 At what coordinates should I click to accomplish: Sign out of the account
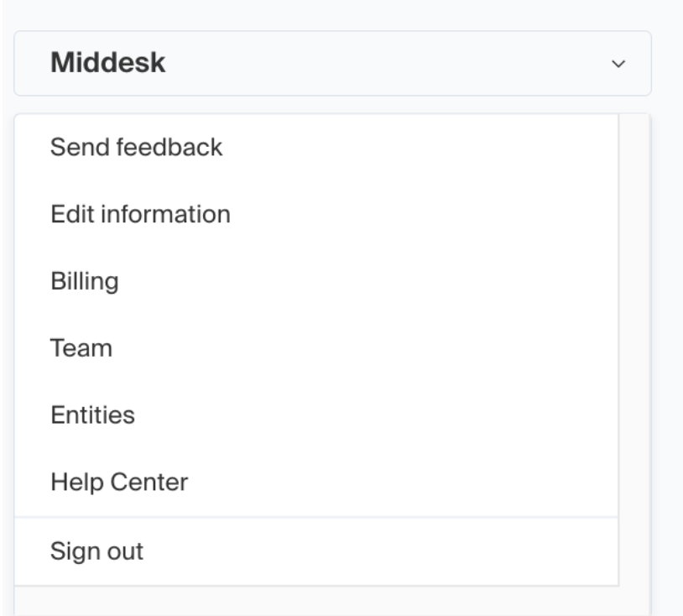(x=96, y=551)
